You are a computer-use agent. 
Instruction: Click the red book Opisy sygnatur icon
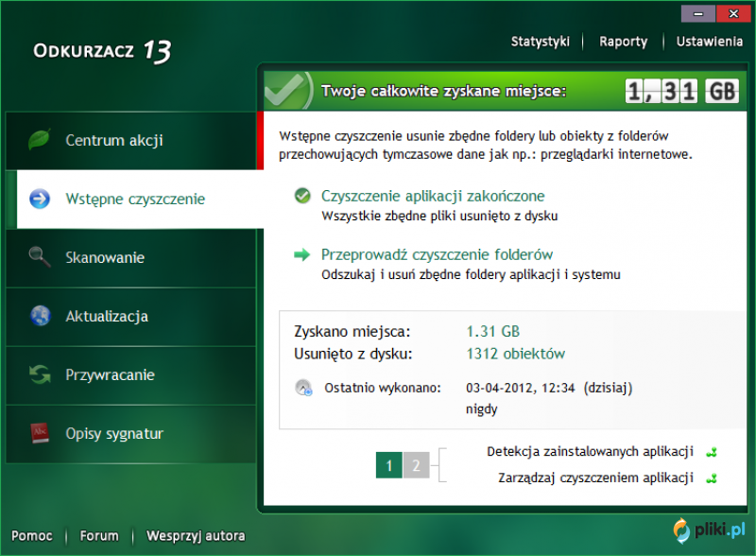click(40, 433)
